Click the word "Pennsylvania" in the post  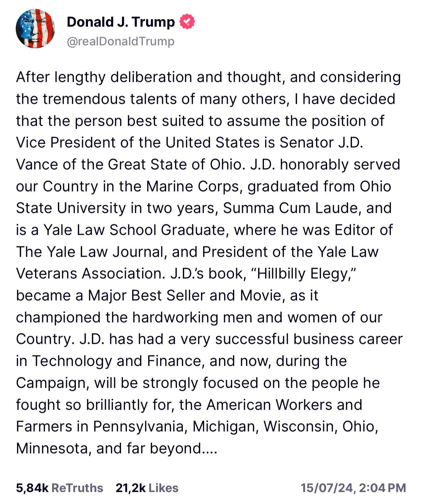[x=140, y=426]
